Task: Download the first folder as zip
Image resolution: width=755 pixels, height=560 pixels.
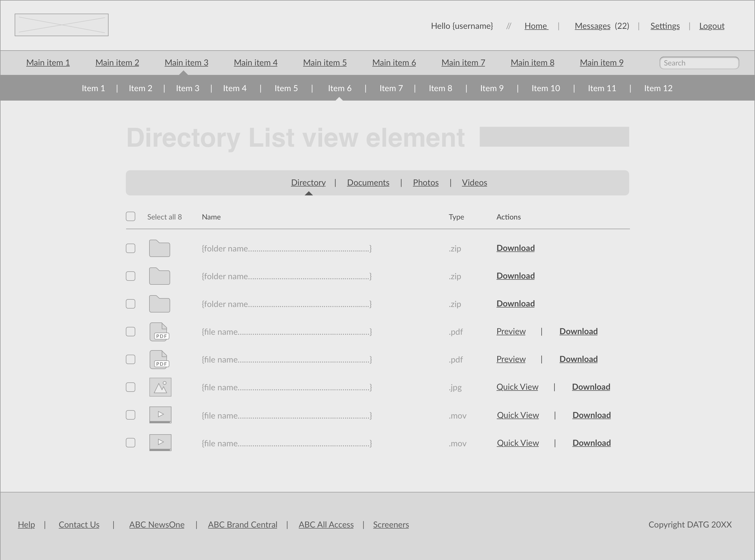Action: (x=515, y=248)
